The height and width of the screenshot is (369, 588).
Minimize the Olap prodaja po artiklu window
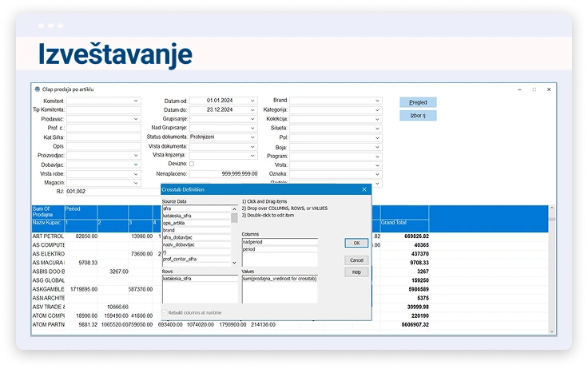tap(519, 89)
